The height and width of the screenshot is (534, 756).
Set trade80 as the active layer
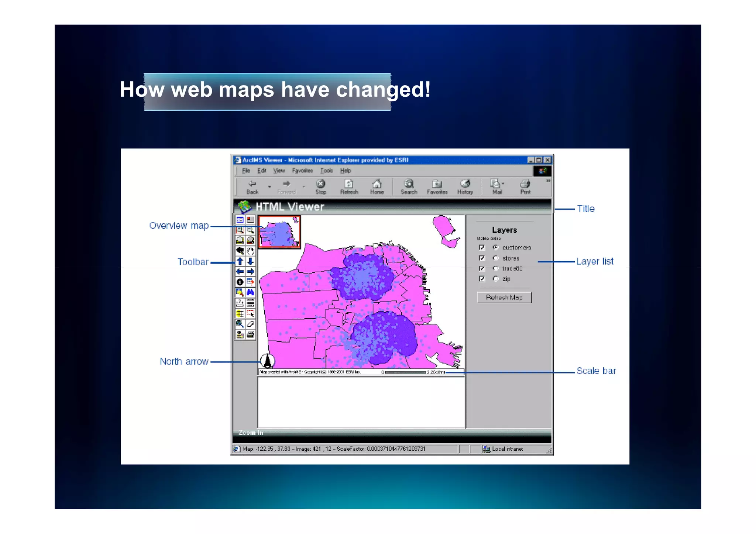point(495,268)
